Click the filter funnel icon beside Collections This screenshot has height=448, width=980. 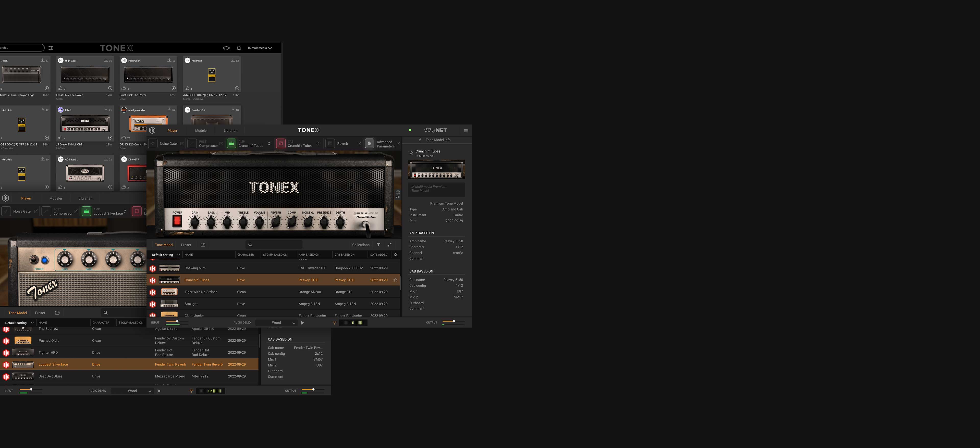point(378,245)
